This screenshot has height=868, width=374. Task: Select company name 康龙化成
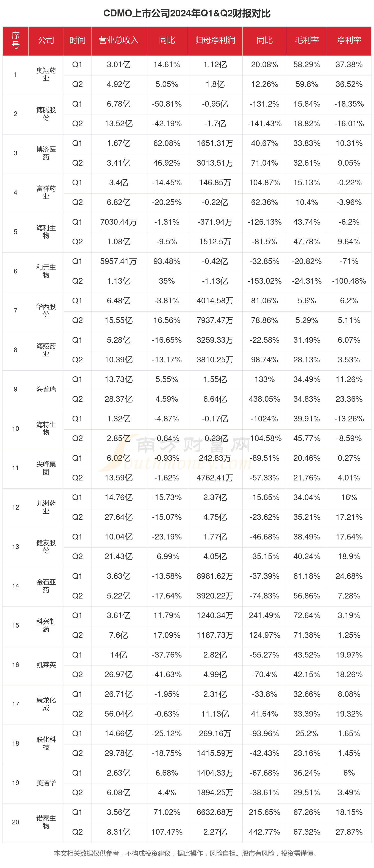(46, 704)
